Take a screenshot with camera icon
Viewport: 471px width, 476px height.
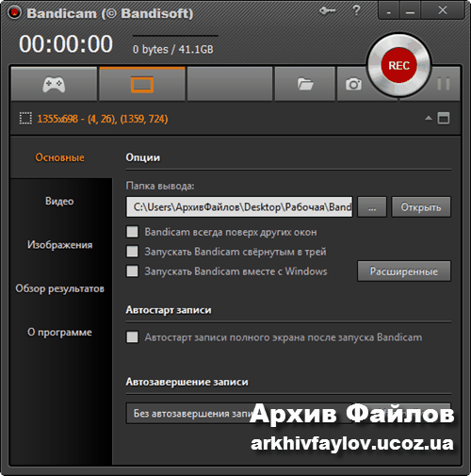tap(353, 84)
